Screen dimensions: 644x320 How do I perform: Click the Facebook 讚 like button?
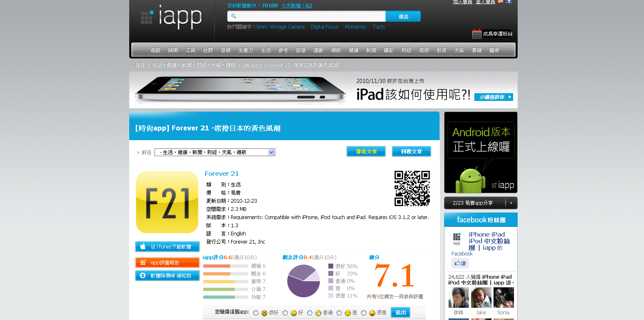point(460,263)
